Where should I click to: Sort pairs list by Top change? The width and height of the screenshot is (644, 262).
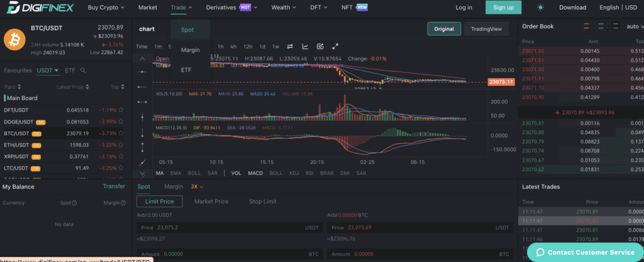tap(117, 87)
